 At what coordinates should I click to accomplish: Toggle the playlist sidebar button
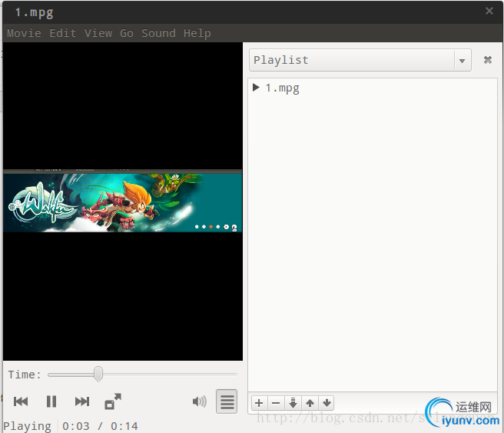tap(227, 401)
